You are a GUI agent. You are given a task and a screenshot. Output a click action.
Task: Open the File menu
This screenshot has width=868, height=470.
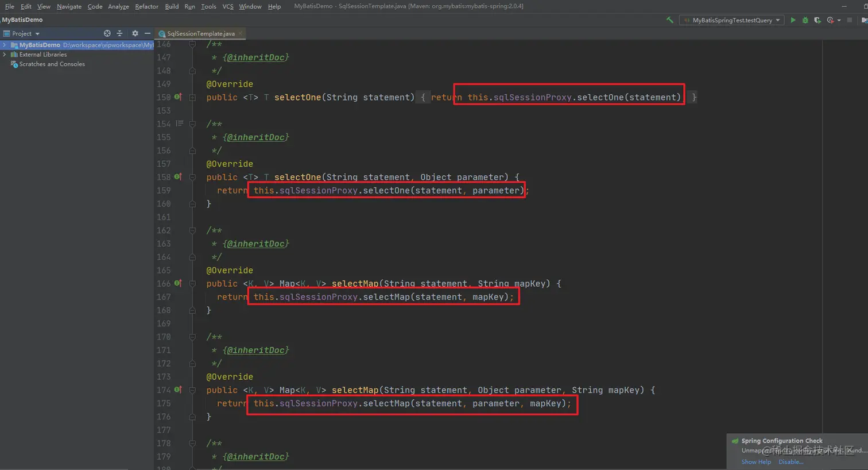coord(10,6)
